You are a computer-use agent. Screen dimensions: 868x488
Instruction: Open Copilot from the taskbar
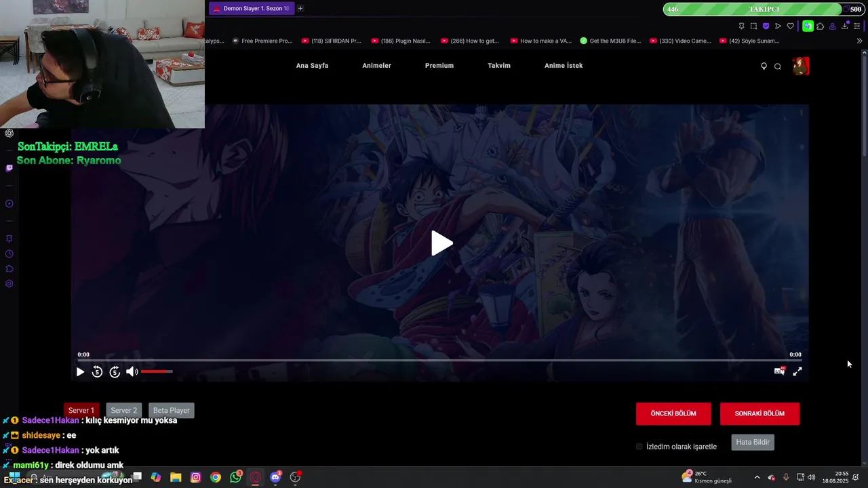point(156,477)
